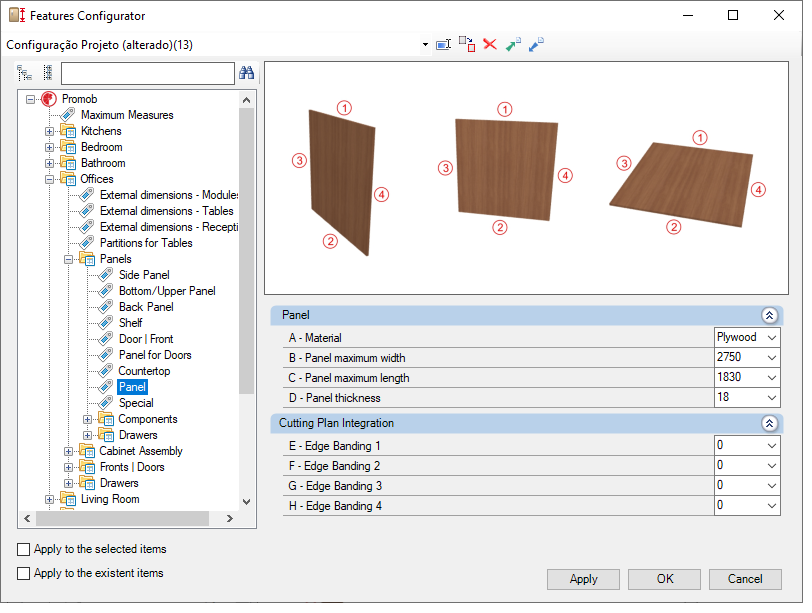
Task: Enable Apply to the selected items checkbox
Action: coord(23,549)
